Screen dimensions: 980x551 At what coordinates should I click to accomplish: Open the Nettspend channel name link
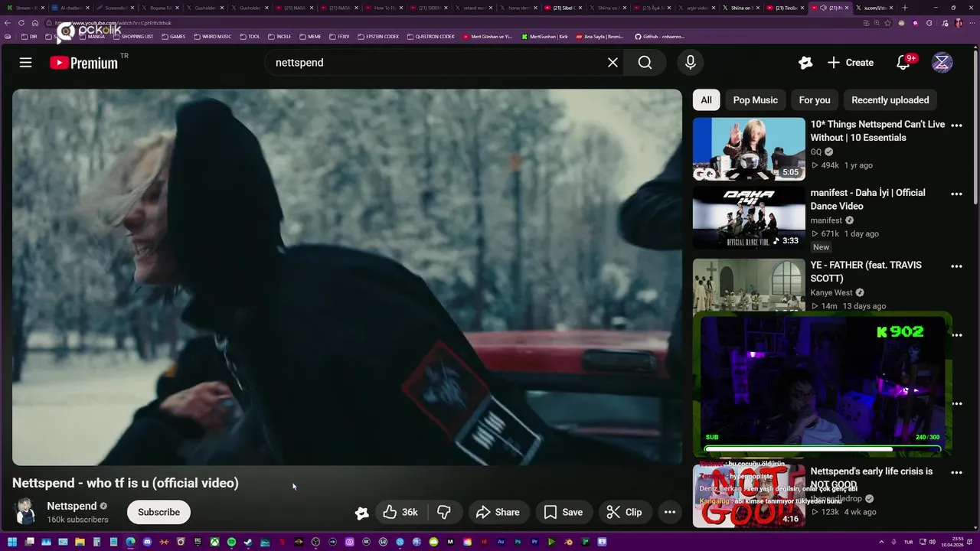pos(72,506)
